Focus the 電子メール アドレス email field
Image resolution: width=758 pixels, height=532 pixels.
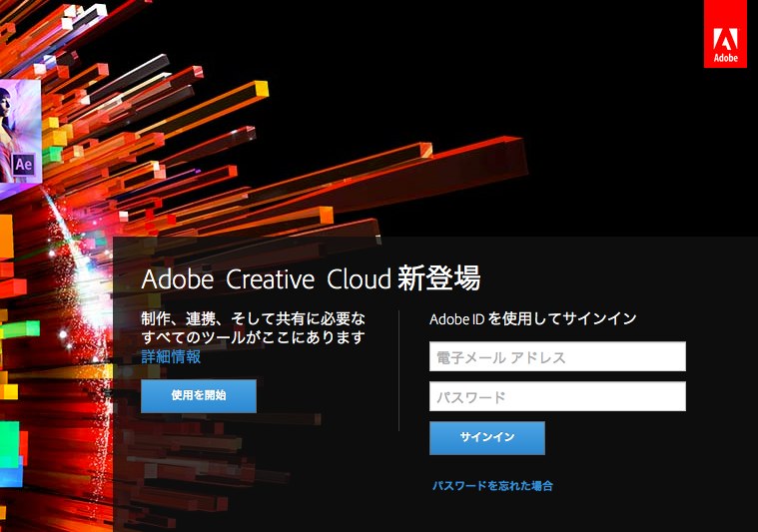pyautogui.click(x=557, y=356)
